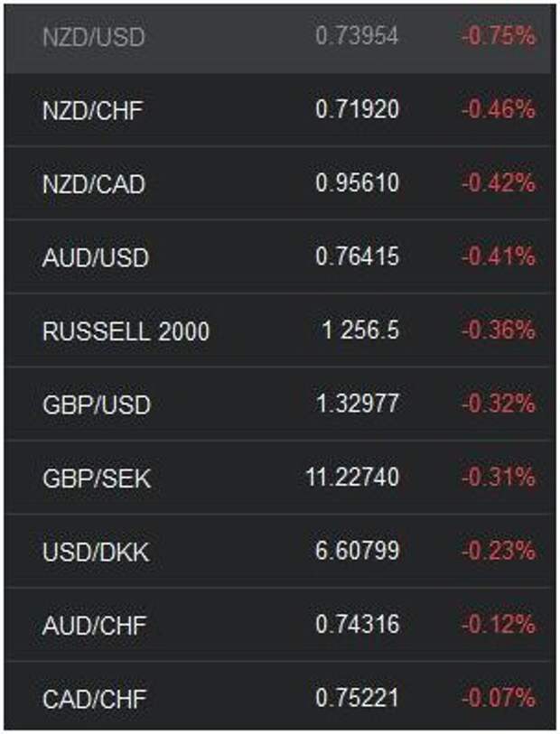Open the NZD/CHF instrument
Screen dimensions: 560x734
(280, 110)
